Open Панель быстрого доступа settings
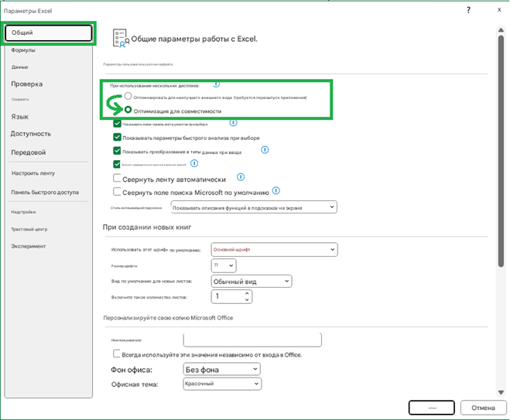The image size is (510, 420). [45, 192]
